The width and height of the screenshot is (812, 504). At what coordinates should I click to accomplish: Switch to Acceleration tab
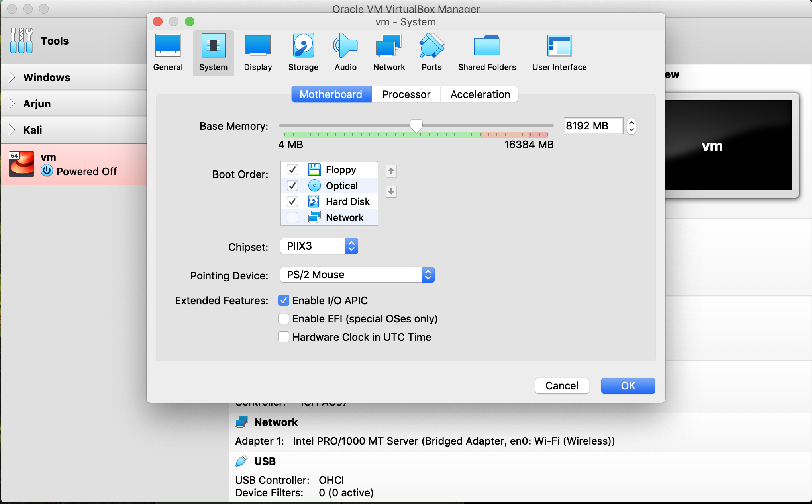pos(479,94)
